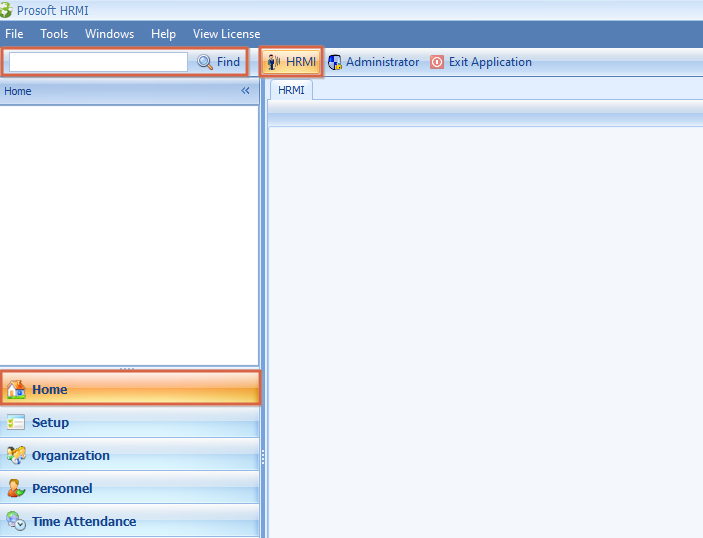Click the Time Attendance clock icon

click(16, 521)
